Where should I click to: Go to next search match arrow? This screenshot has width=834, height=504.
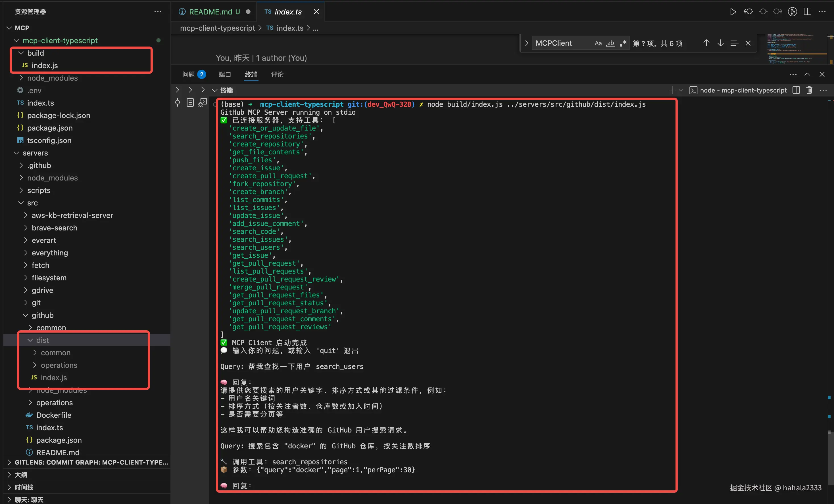(x=720, y=43)
